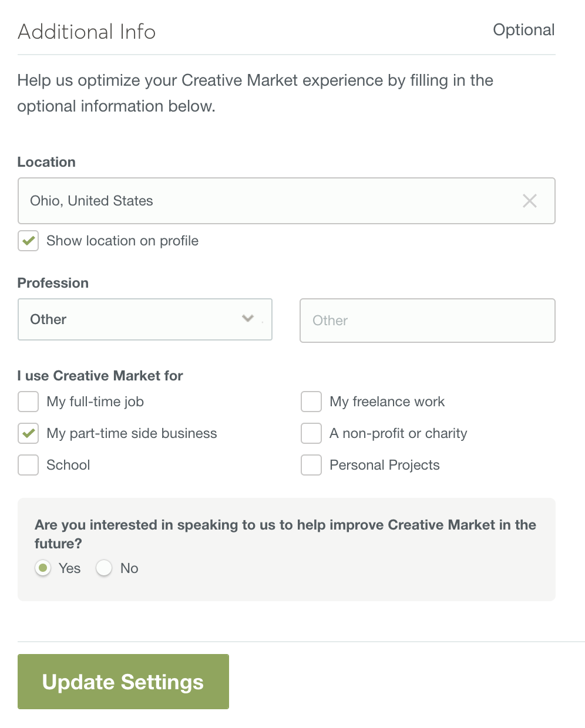Check My full-time job
Image resolution: width=585 pixels, height=728 pixels.
pyautogui.click(x=28, y=402)
